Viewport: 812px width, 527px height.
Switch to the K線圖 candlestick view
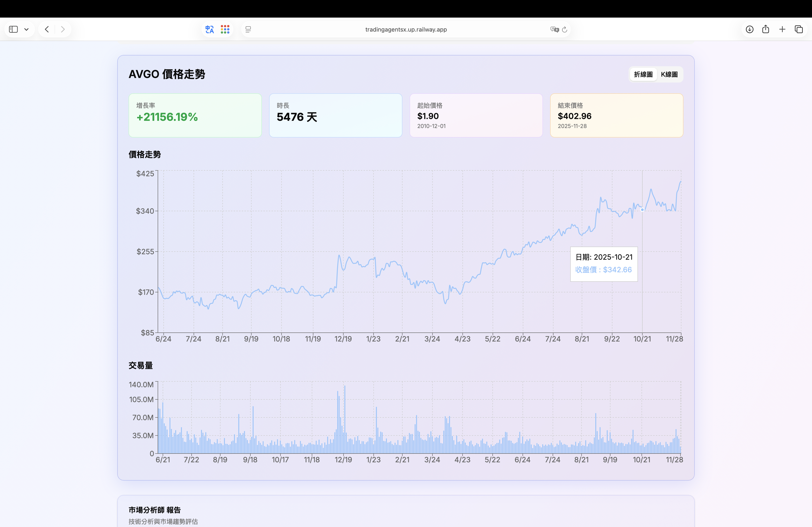[669, 74]
